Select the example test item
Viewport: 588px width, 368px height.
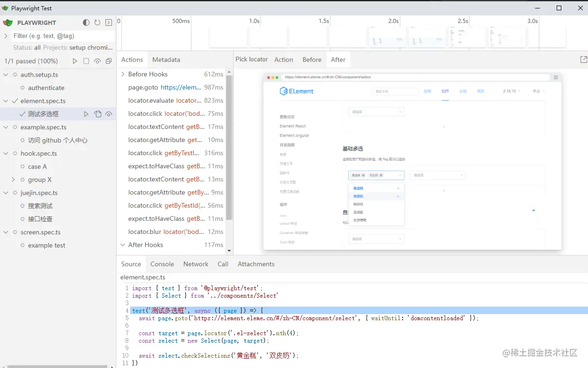(x=46, y=245)
